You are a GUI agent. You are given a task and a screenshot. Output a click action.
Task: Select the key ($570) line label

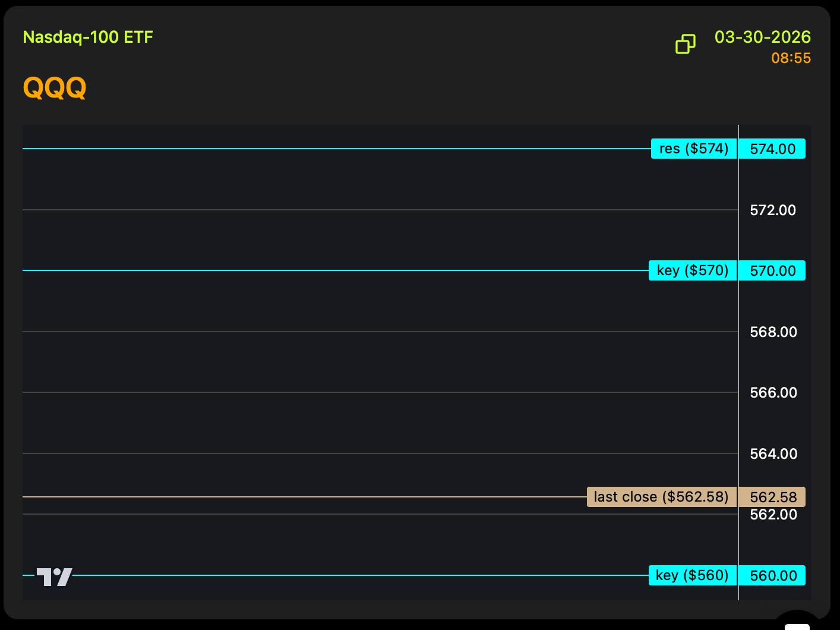tap(692, 270)
